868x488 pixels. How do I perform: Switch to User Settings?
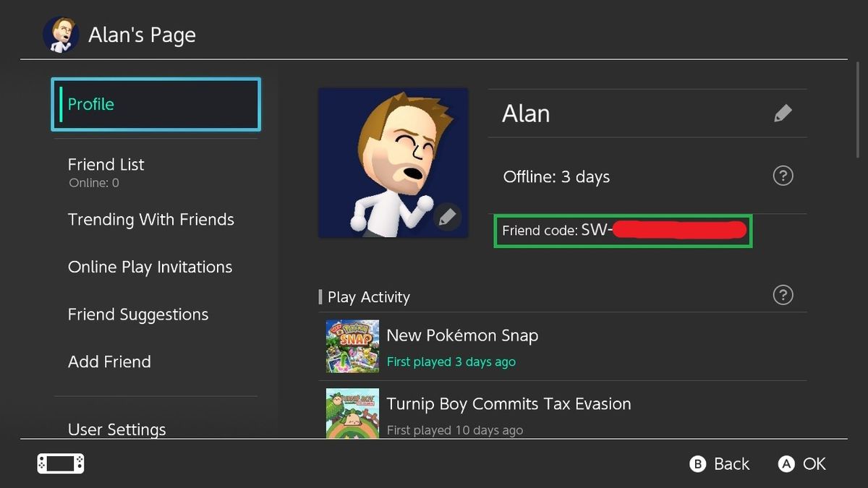pos(116,429)
